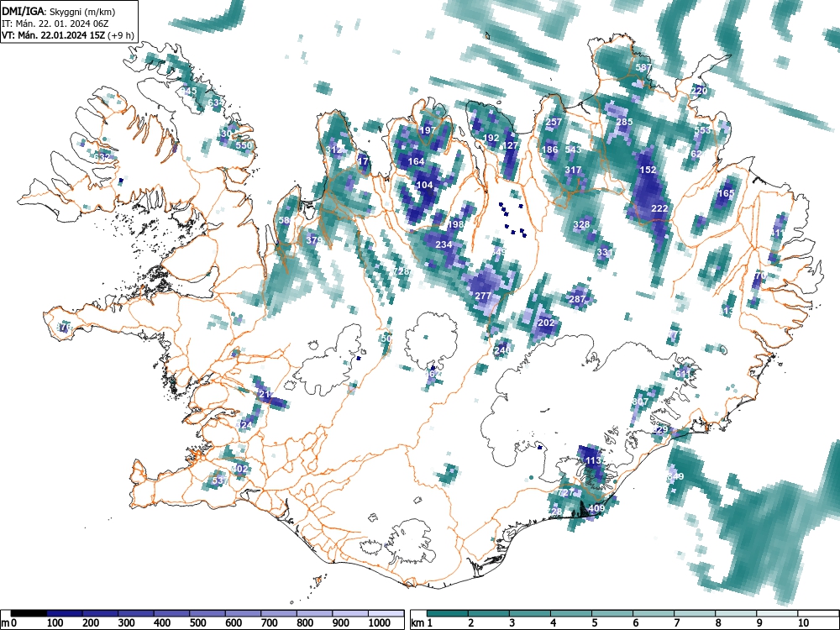Image resolution: width=840 pixels, height=630 pixels.
Task: Click visibility value 165 in the east
Action: point(726,193)
